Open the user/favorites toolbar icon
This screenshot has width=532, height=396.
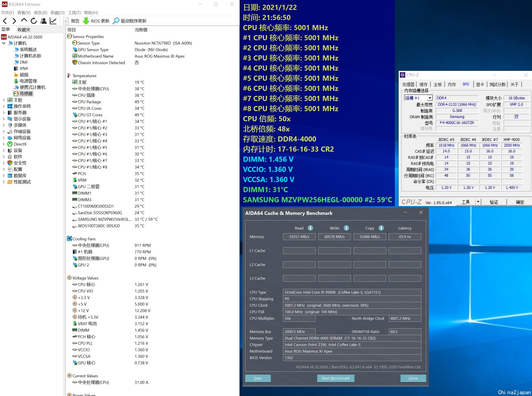43,21
